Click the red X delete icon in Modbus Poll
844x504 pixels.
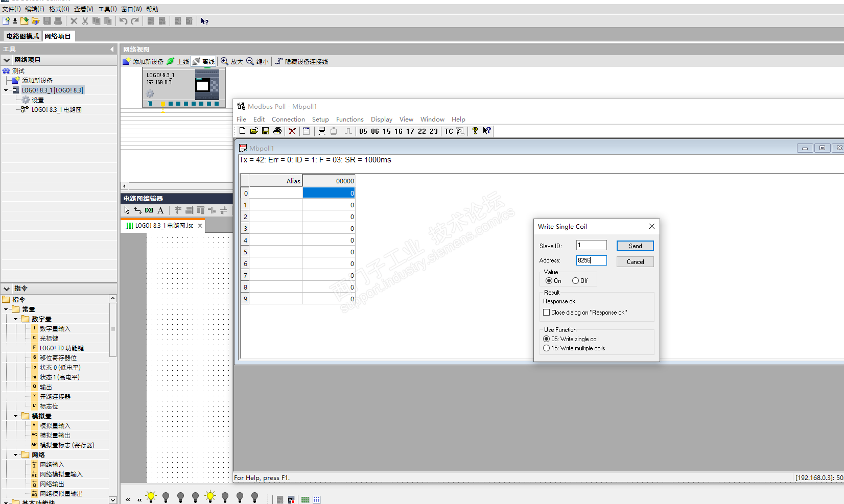(292, 131)
